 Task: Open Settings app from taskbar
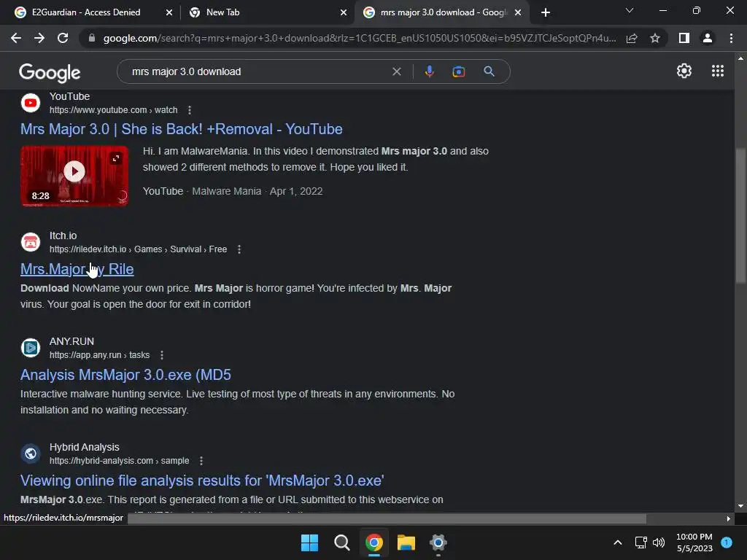tap(438, 542)
